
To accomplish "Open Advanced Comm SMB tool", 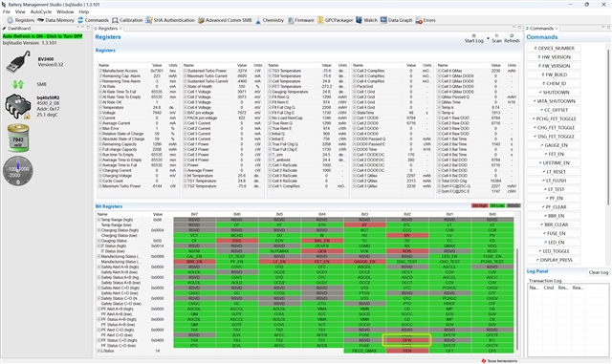I will [x=225, y=20].
